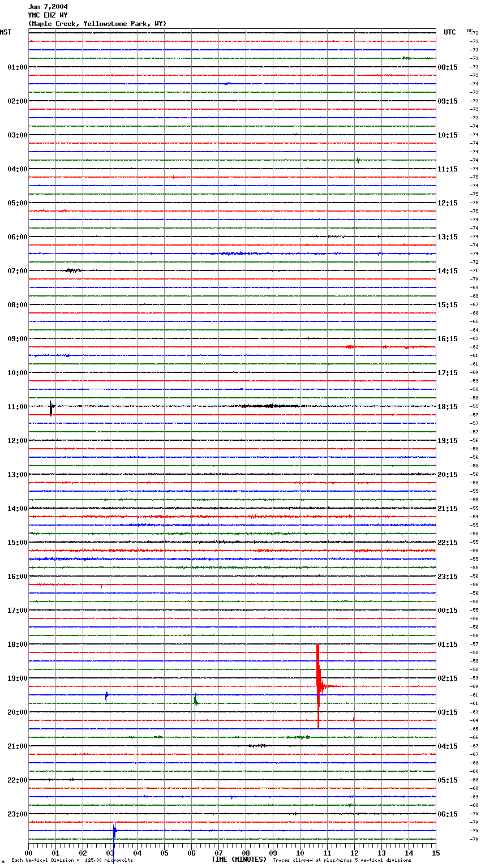Screen dimensions: 481x868
Task: Click the '03:00' MST time label
Action: pos(18,135)
